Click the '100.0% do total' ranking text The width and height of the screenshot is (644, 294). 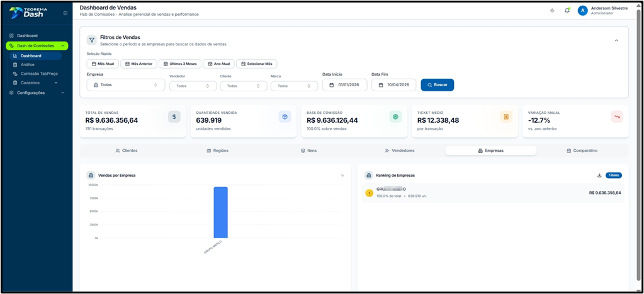click(x=388, y=196)
